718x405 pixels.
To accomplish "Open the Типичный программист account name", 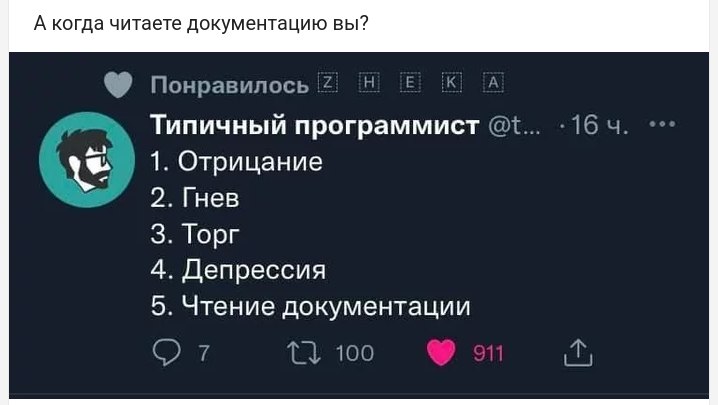I will (314, 126).
